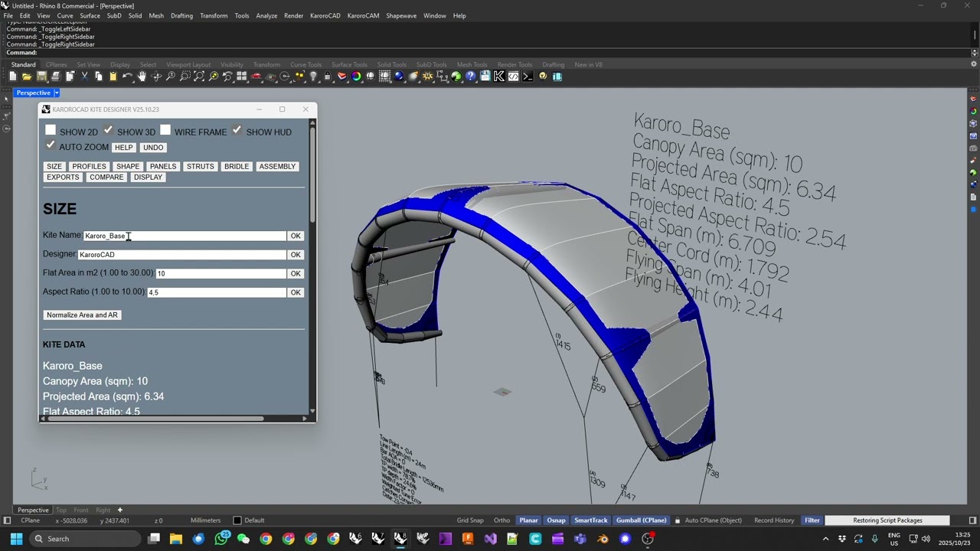This screenshot has width=980, height=551.
Task: Select the Zoom Window tool
Action: [x=185, y=77]
